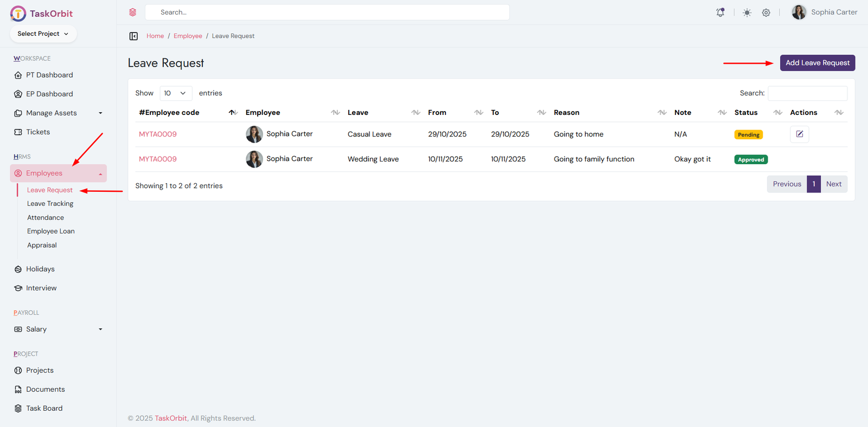Viewport: 868px width, 427px height.
Task: Click the 'Going to family function' reason
Action: (x=594, y=159)
